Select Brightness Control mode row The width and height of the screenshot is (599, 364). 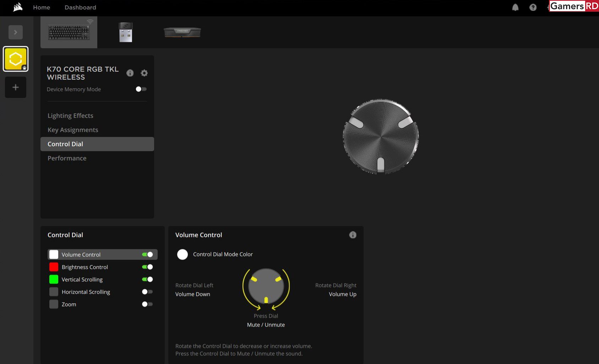103,267
